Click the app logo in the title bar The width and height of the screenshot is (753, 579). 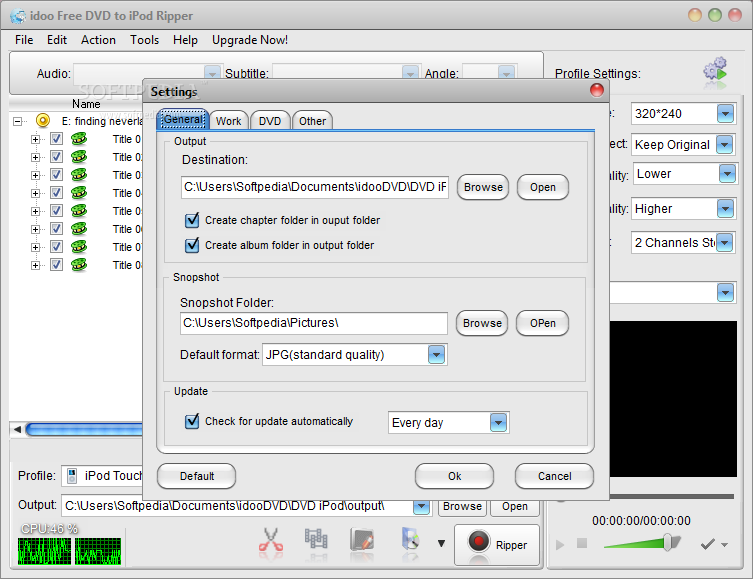point(18,16)
